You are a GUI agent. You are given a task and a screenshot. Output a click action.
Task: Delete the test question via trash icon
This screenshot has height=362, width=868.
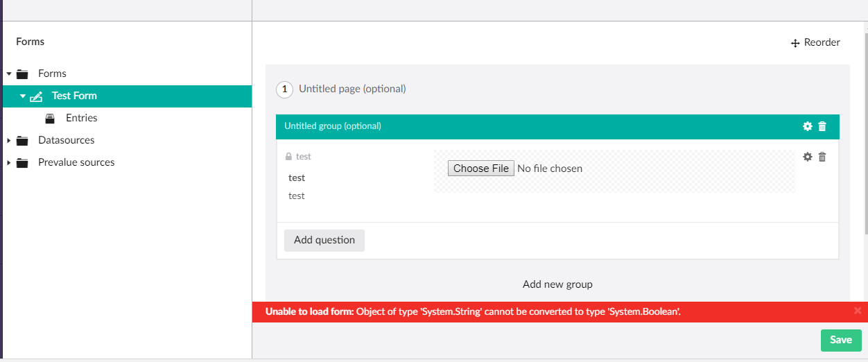822,157
